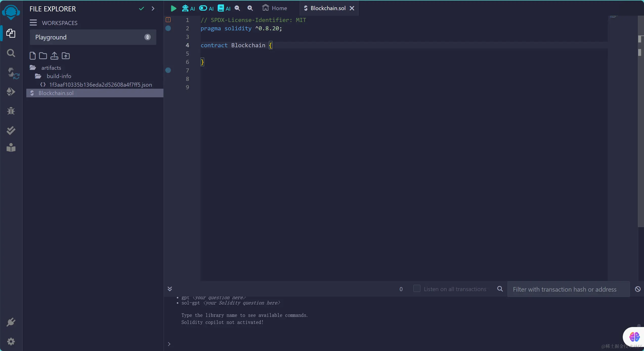
Task: Click the Create new file icon
Action: (x=33, y=56)
